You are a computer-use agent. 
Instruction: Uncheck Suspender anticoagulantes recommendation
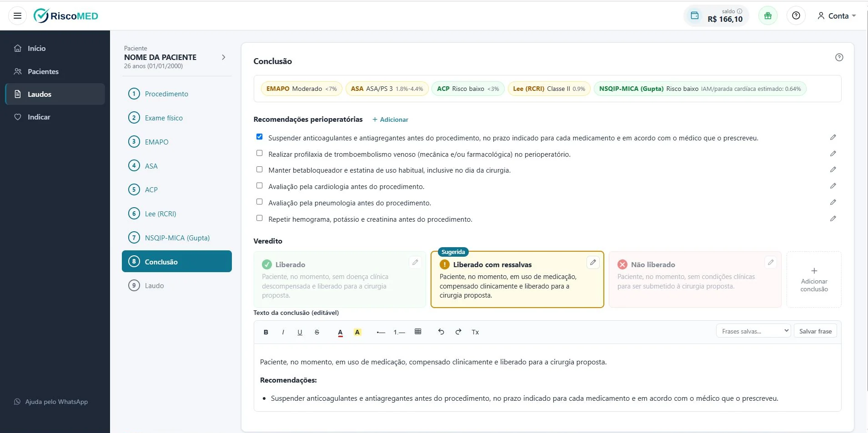click(259, 137)
